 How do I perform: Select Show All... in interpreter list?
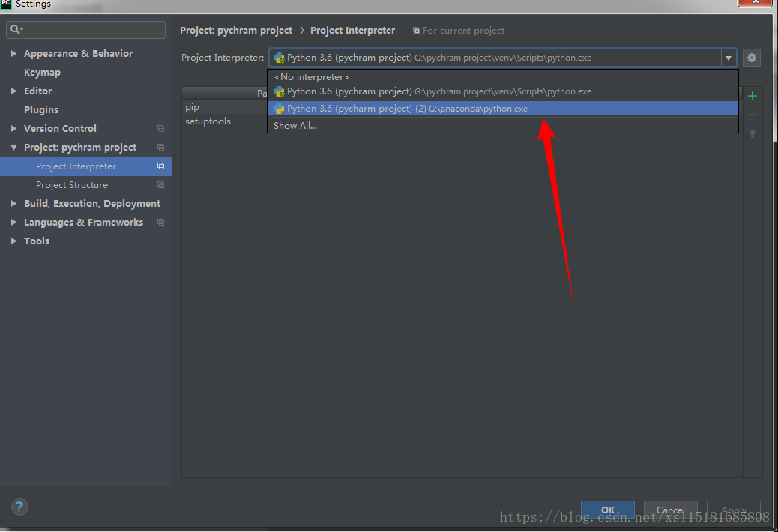295,126
